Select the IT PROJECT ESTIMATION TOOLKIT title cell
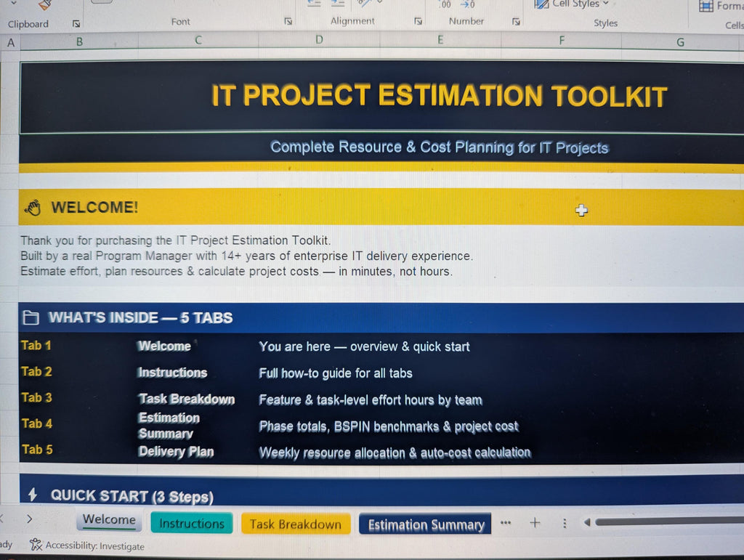Screen dimensions: 744x560 381,97
